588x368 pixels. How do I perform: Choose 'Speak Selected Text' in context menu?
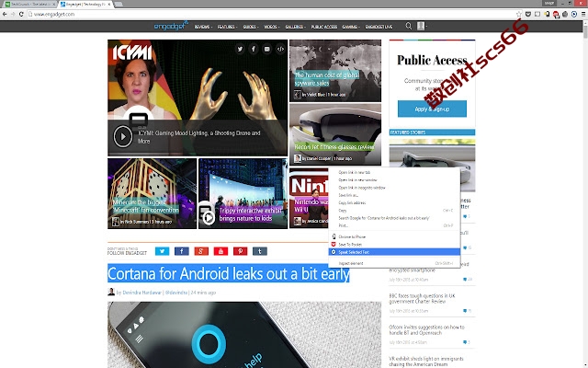[394, 252]
